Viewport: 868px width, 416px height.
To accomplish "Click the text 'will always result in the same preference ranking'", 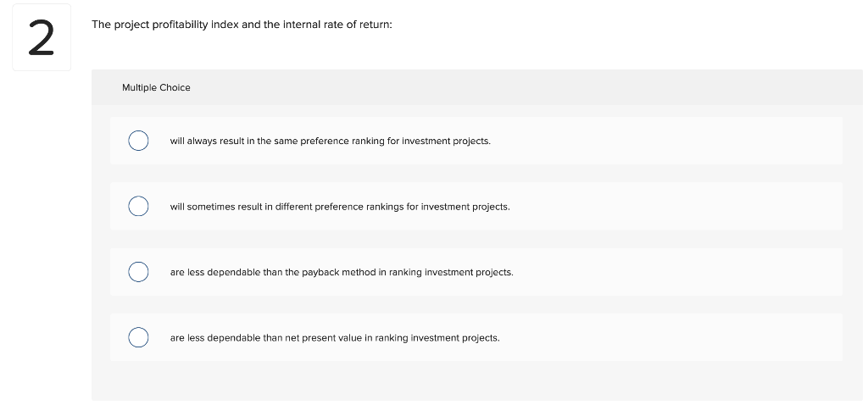I will (x=330, y=141).
